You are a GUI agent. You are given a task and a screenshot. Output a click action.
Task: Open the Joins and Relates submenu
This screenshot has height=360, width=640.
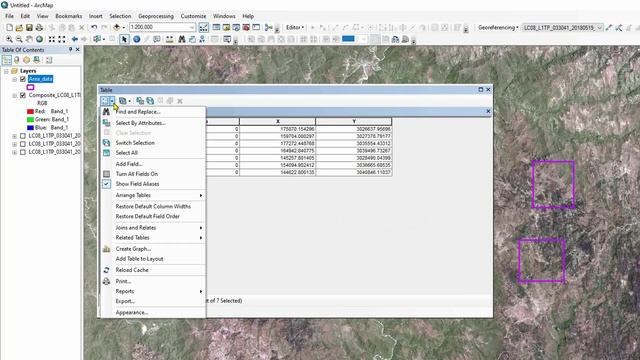pyautogui.click(x=153, y=228)
